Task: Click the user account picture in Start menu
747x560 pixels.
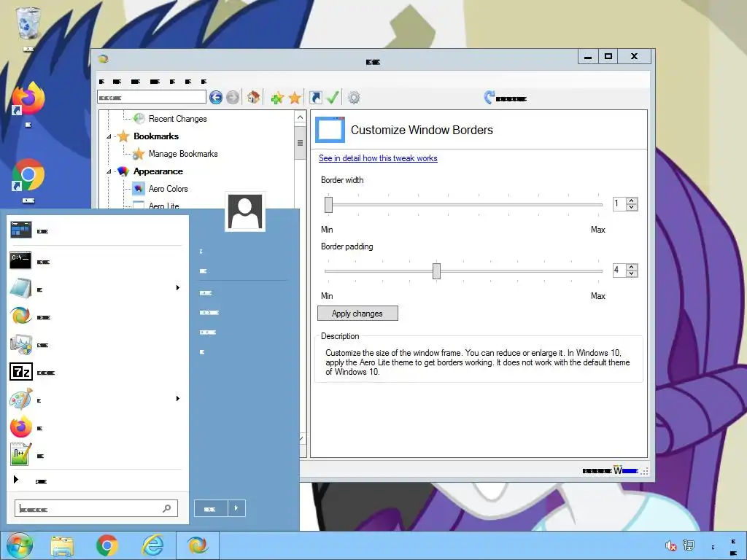Action: point(245,212)
